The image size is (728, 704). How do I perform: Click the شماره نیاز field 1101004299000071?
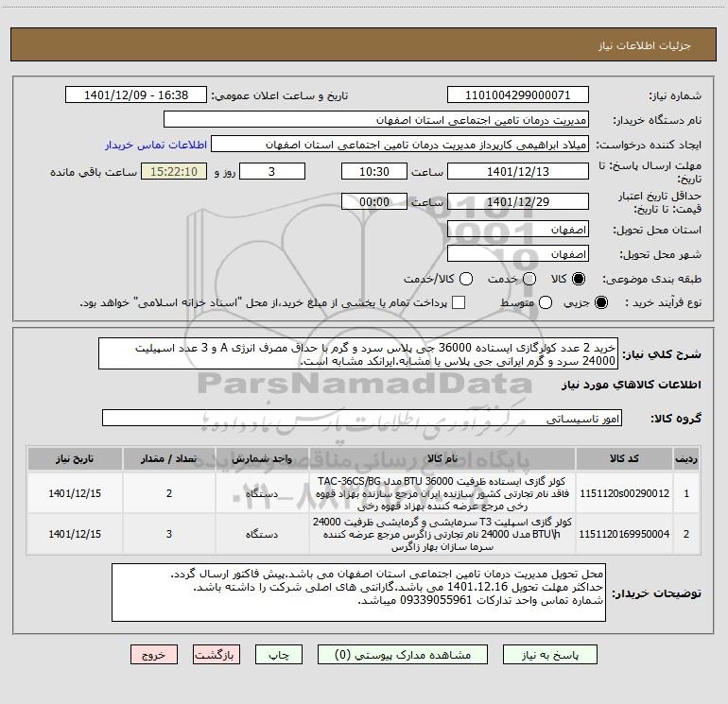click(x=518, y=94)
